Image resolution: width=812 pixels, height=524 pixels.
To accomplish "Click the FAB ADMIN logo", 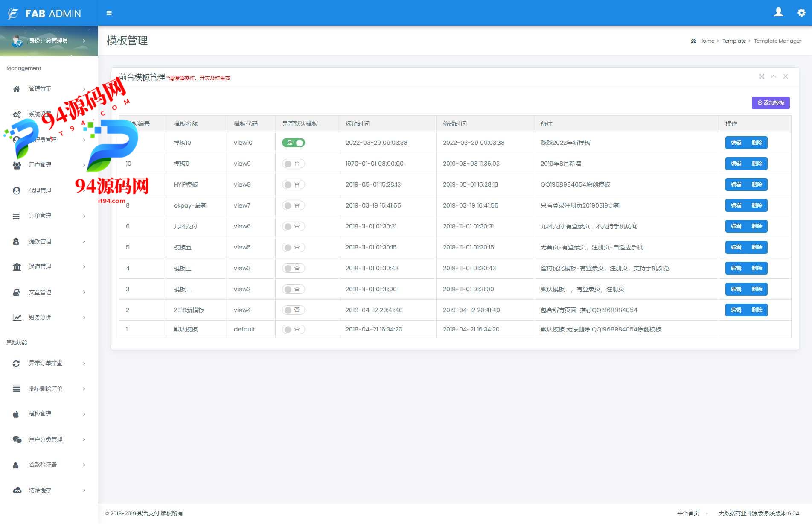I will click(x=44, y=14).
